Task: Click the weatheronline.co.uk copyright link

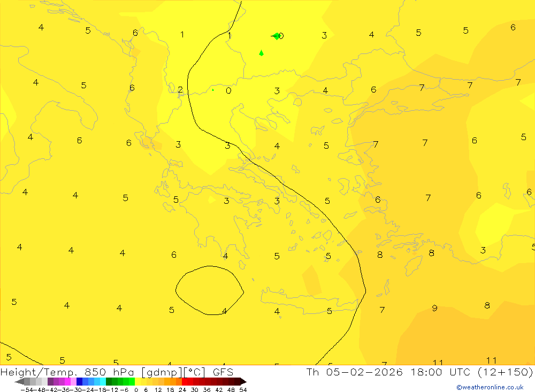Action: 490,387
